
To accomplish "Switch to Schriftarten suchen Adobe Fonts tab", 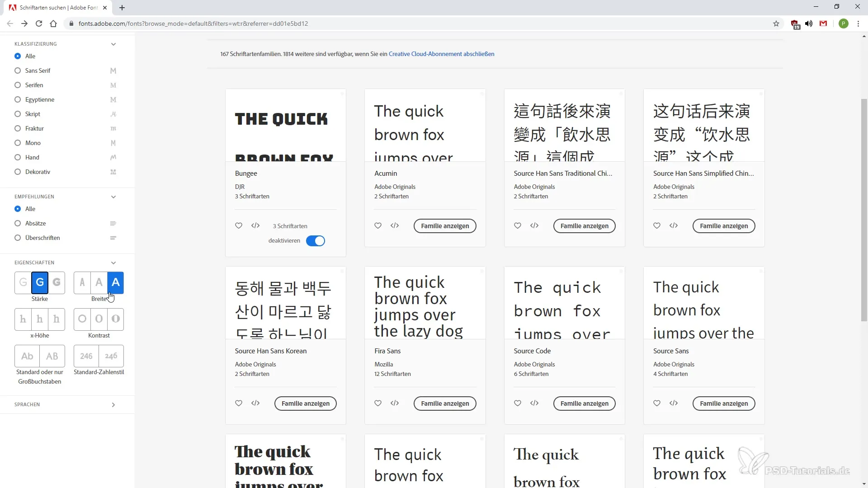I will pyautogui.click(x=58, y=8).
